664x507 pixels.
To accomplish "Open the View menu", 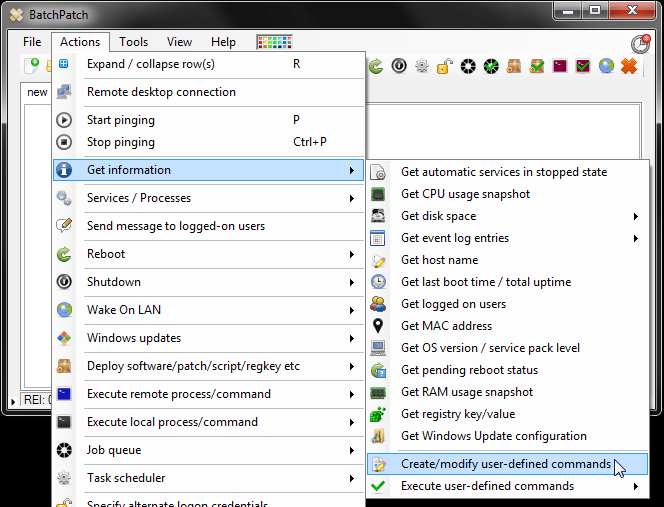I will [179, 42].
